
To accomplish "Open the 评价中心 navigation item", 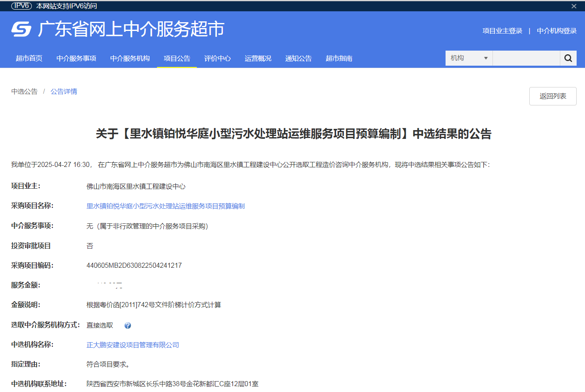I will click(x=217, y=58).
